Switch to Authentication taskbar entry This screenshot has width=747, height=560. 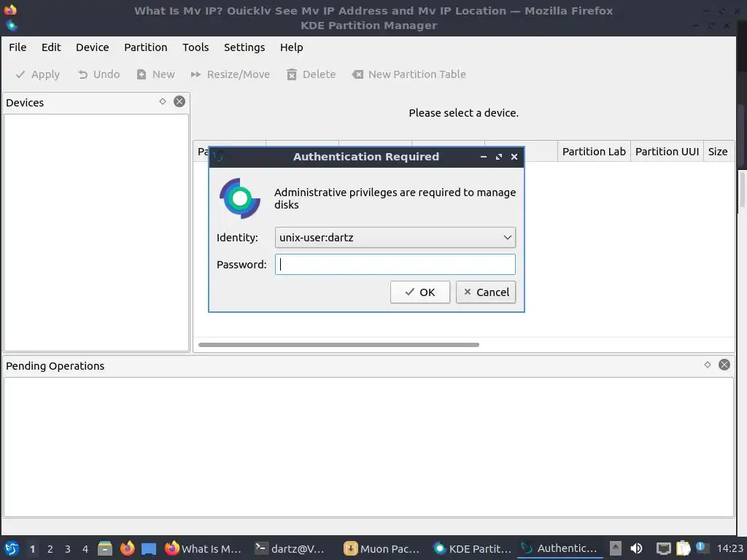[560, 548]
